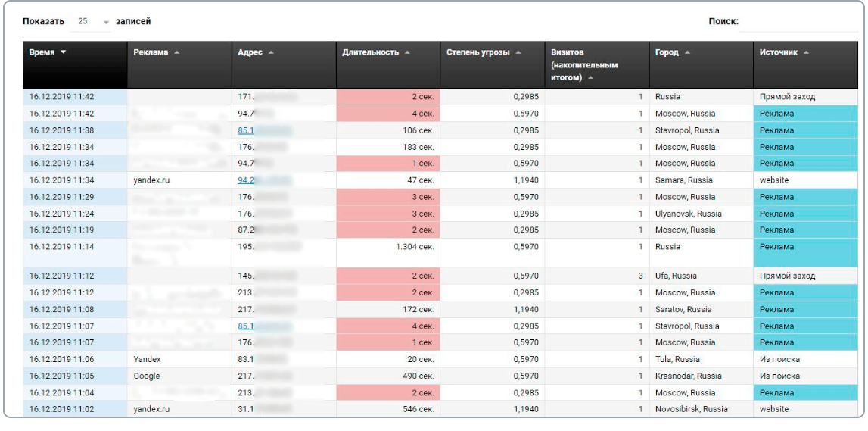Click the 172 сек. duration cell
Image resolution: width=868 pixels, height=431 pixels.
[x=388, y=310]
